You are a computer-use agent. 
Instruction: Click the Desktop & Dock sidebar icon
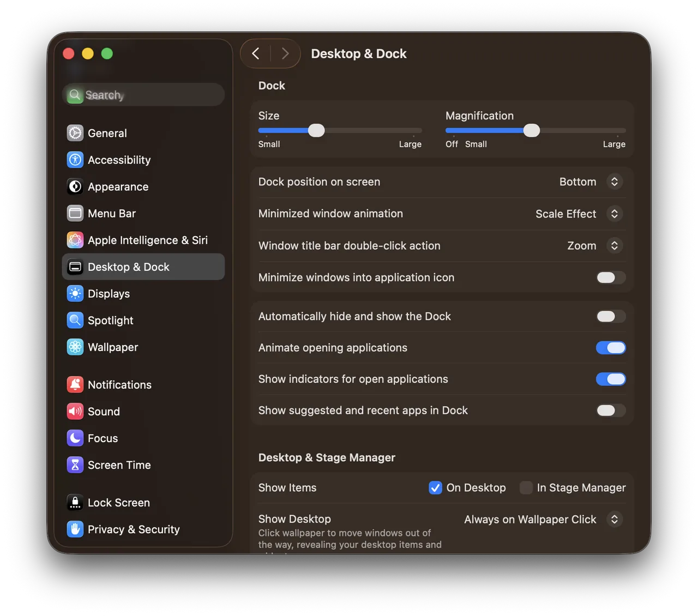(x=75, y=267)
